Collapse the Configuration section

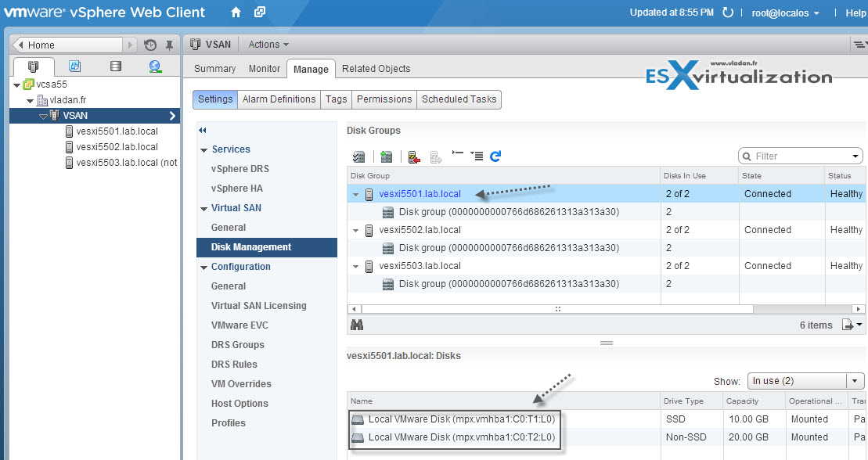pyautogui.click(x=203, y=268)
